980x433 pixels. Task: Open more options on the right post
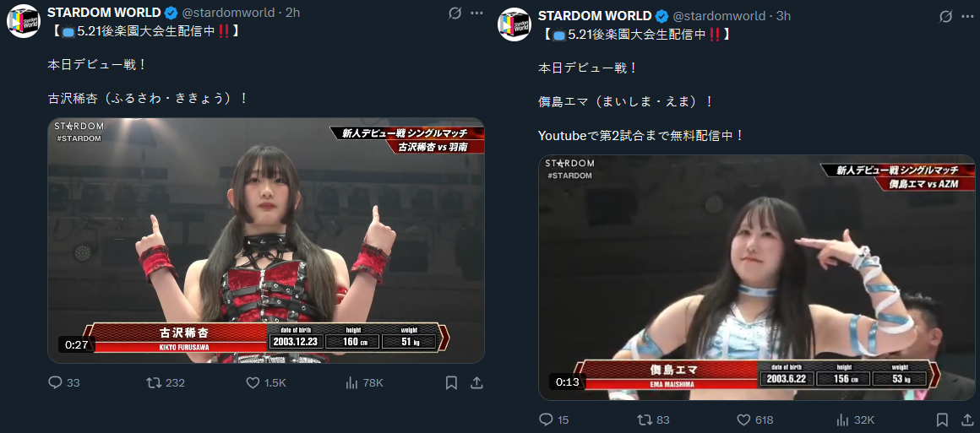click(966, 16)
